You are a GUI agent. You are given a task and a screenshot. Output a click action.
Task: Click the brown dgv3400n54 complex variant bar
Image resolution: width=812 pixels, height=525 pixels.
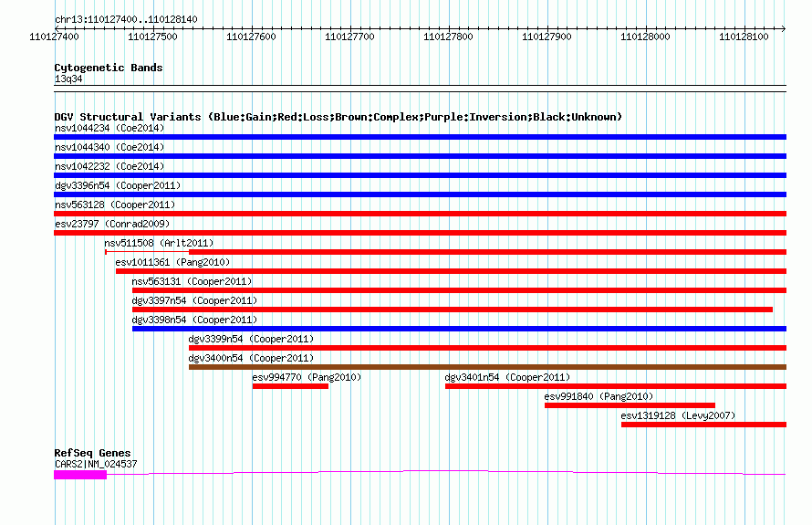pyautogui.click(x=487, y=367)
